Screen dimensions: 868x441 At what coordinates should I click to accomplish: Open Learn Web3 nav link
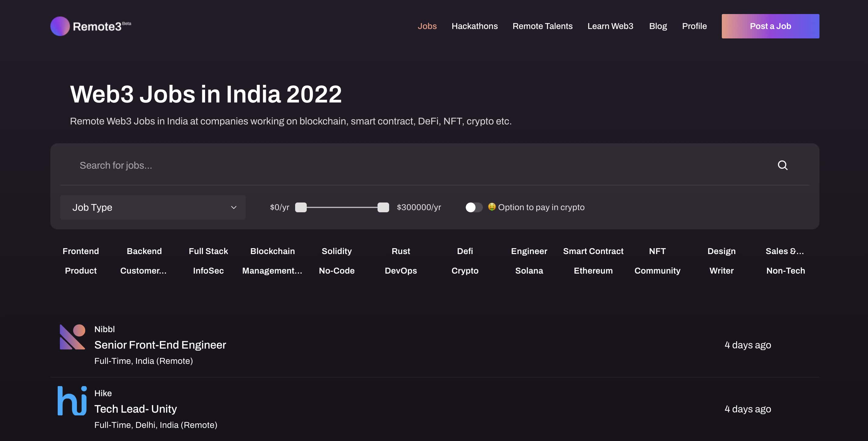pos(610,26)
